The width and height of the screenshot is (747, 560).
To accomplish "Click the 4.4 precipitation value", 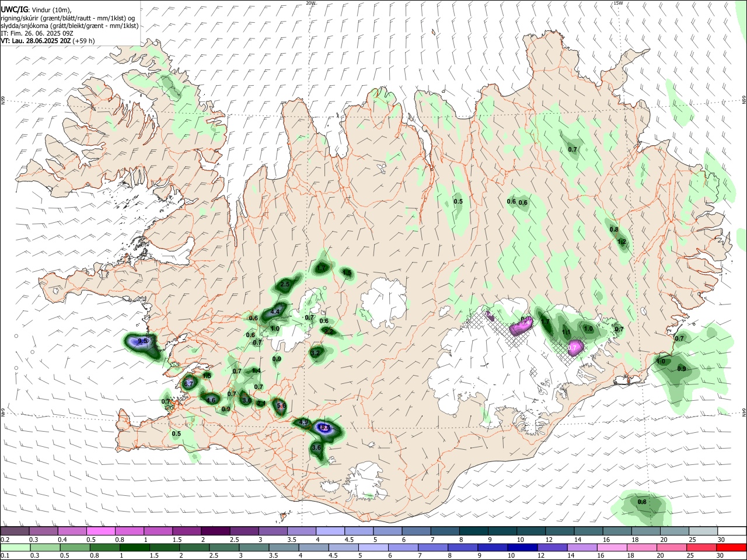I will [275, 311].
